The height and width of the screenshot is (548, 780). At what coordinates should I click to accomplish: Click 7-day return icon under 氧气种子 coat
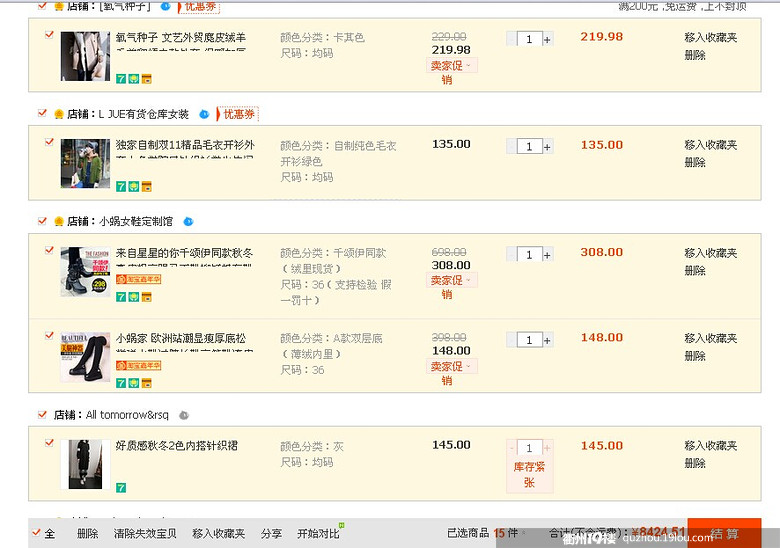[x=121, y=79]
